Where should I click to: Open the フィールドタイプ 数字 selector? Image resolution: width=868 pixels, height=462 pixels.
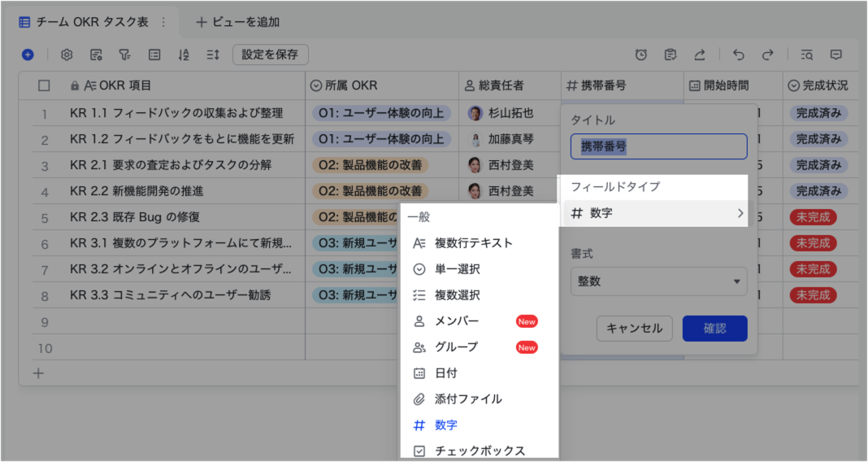tap(656, 213)
